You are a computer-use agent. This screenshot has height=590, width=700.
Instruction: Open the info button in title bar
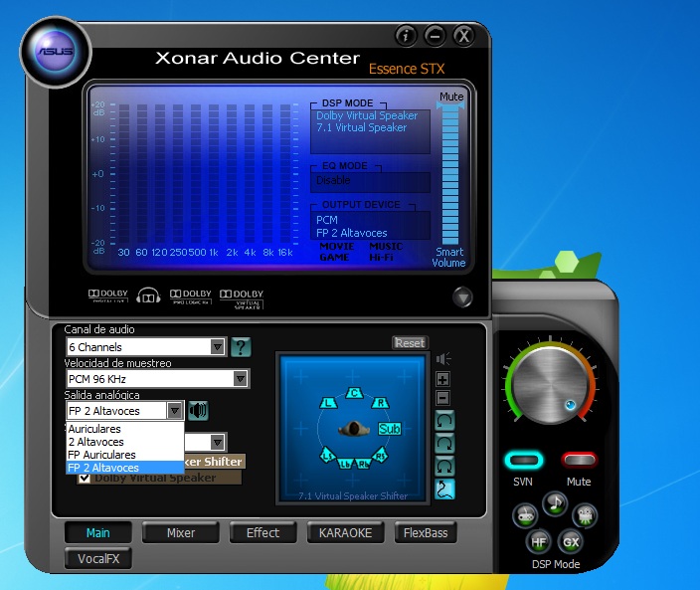[x=406, y=35]
